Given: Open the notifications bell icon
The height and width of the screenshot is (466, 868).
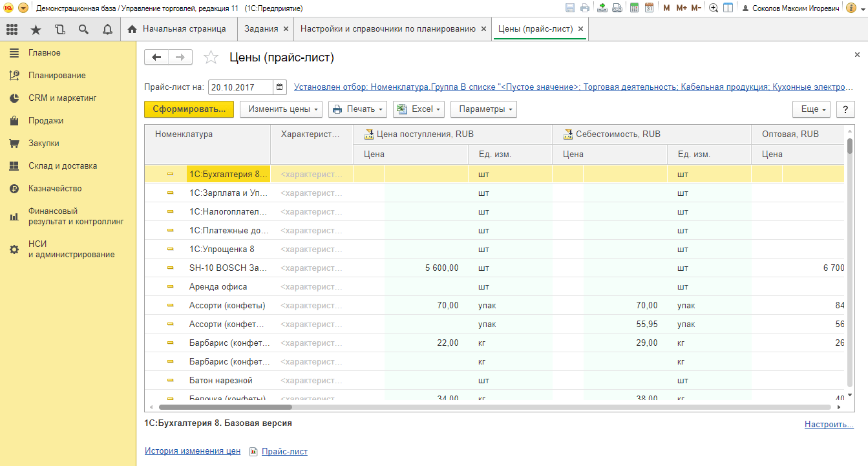Looking at the screenshot, I should click(107, 29).
